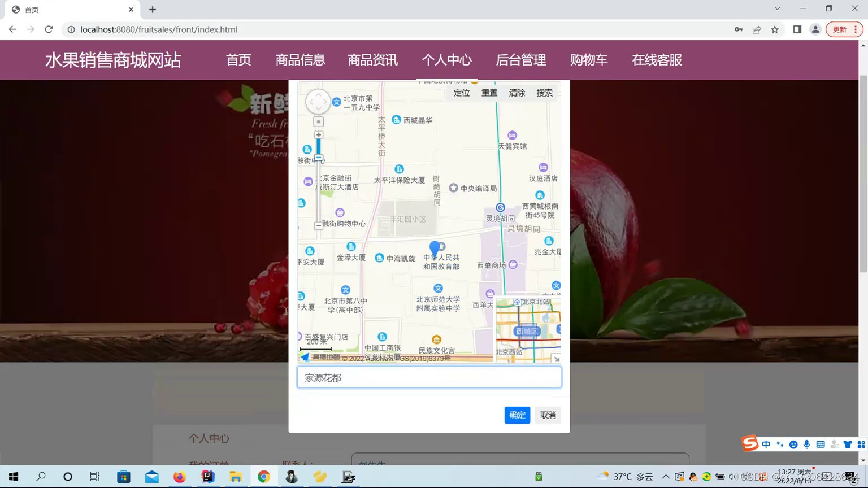Click the taskbar volume speaker icon

coord(733,477)
